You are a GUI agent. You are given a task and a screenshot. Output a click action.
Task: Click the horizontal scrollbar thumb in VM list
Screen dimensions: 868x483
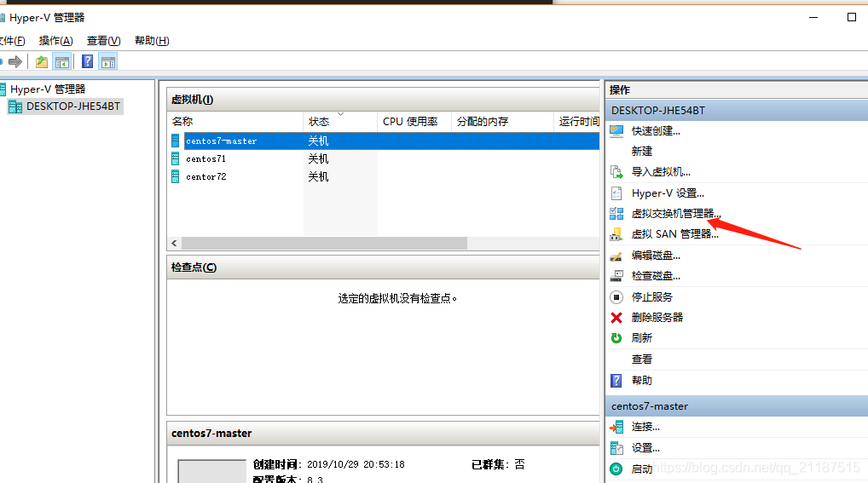click(324, 244)
